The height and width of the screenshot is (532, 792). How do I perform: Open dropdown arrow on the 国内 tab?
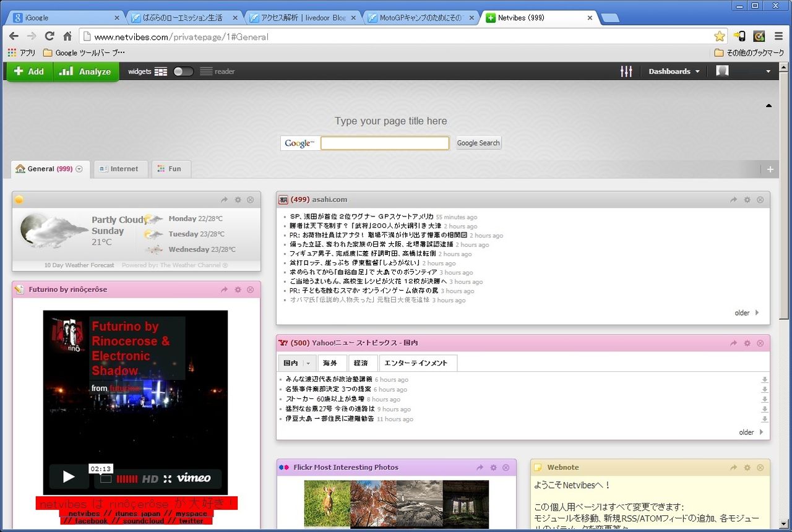pyautogui.click(x=308, y=364)
